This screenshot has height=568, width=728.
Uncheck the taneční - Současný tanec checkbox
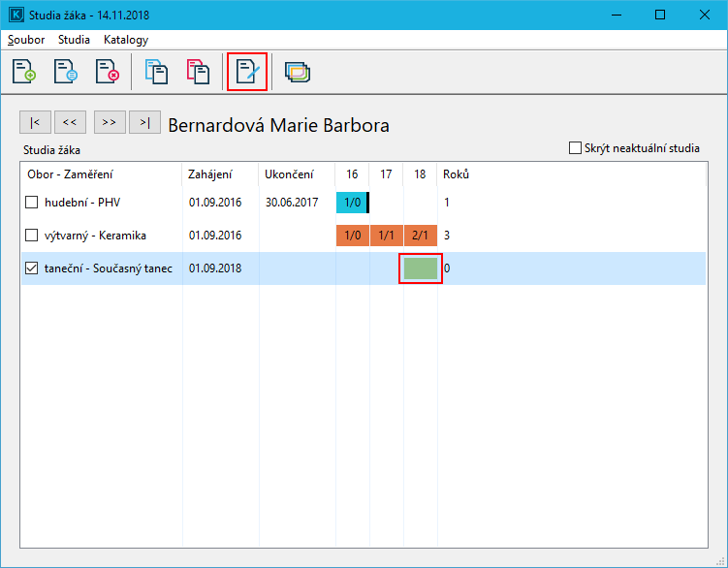pos(32,268)
